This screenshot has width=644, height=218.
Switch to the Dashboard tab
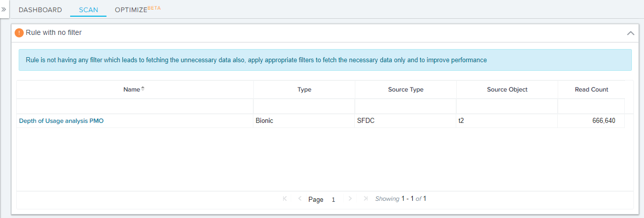tap(40, 10)
